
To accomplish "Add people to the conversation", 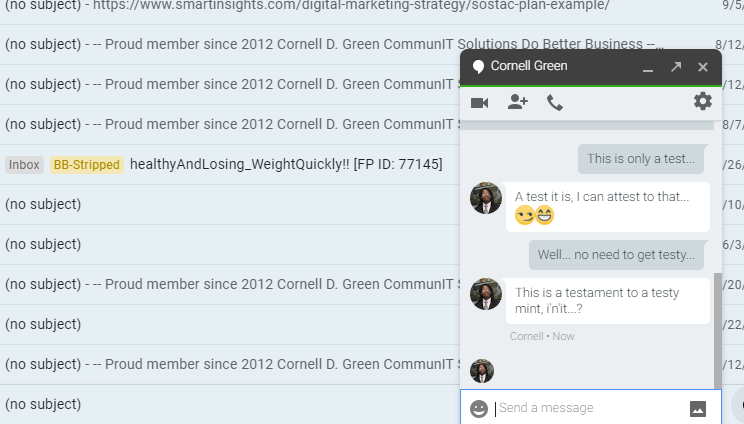I will point(517,102).
